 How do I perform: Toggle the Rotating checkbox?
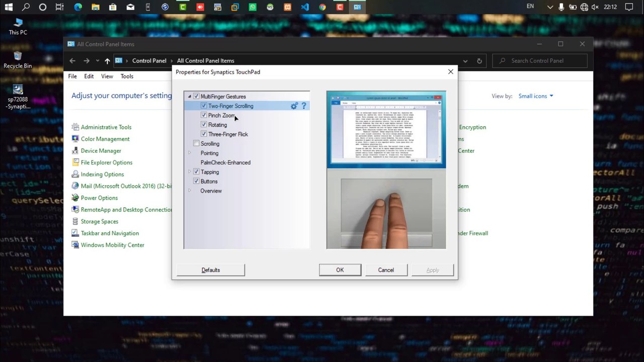(x=204, y=125)
